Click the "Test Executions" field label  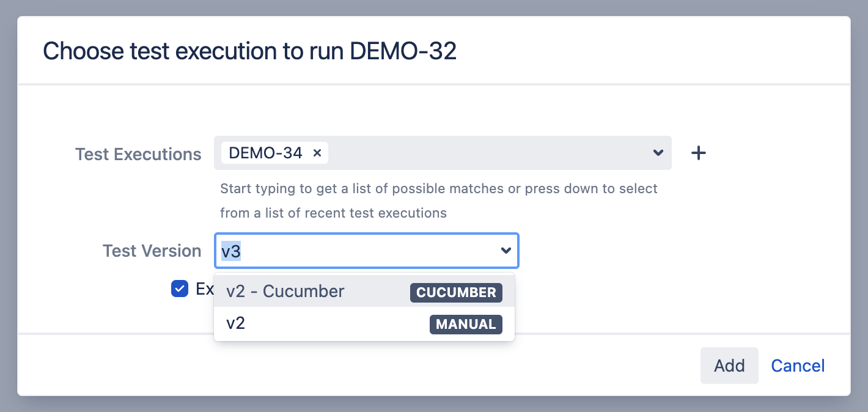pos(138,154)
